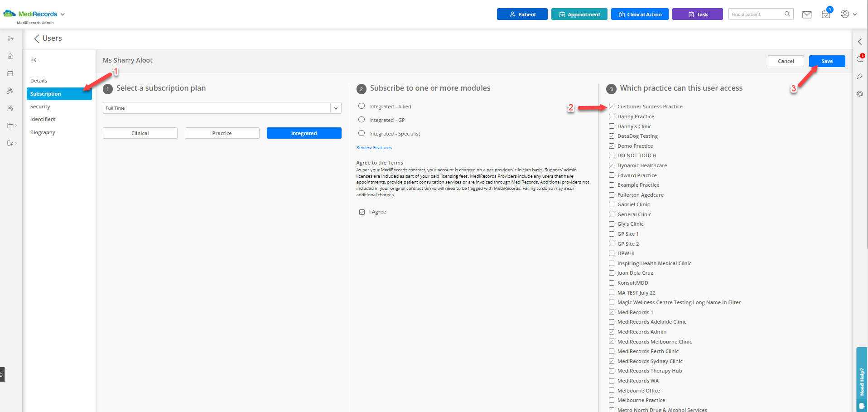Open the patients group icon in sidebar
868x412 pixels.
point(10,91)
